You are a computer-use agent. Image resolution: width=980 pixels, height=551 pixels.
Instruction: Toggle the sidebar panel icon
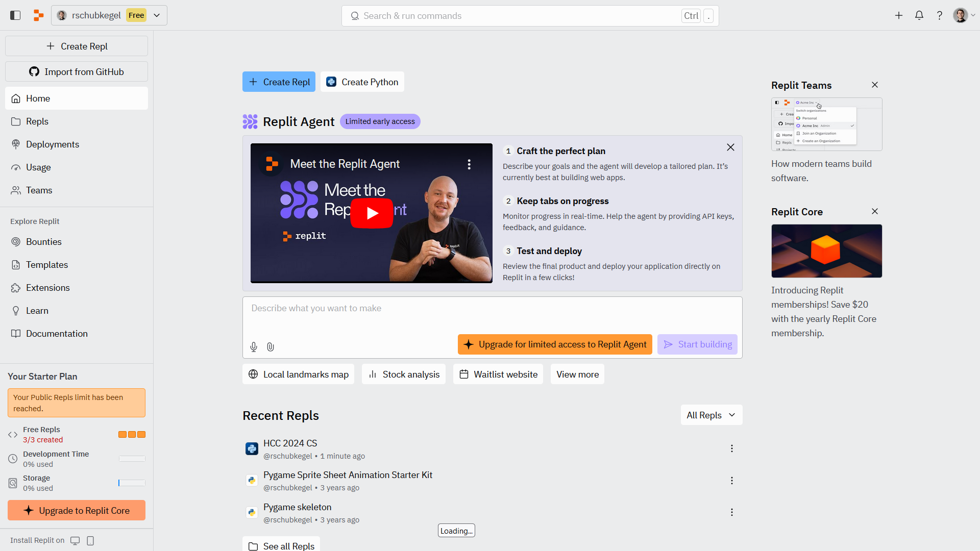(15, 15)
